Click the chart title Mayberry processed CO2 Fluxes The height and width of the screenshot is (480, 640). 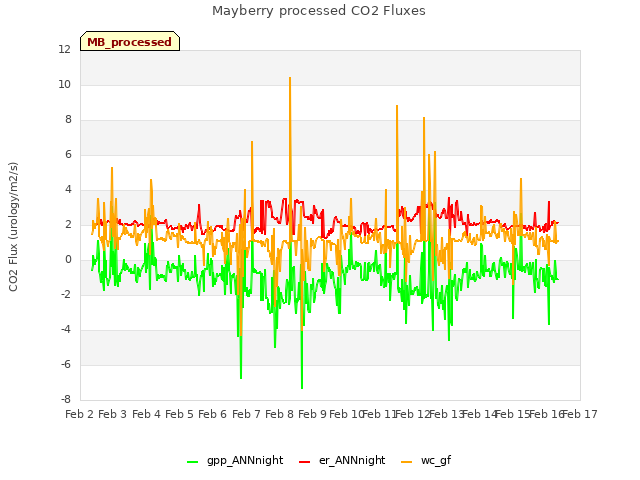pos(319,11)
